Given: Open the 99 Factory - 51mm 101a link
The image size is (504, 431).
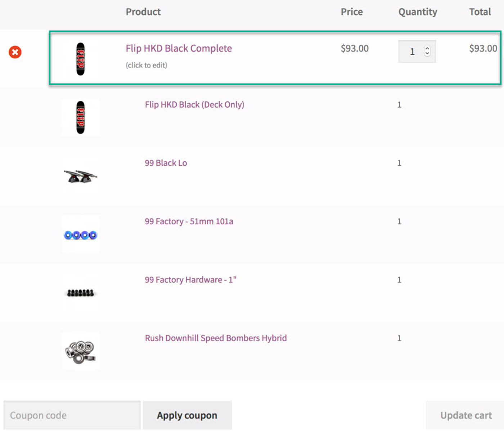Looking at the screenshot, I should [x=189, y=221].
